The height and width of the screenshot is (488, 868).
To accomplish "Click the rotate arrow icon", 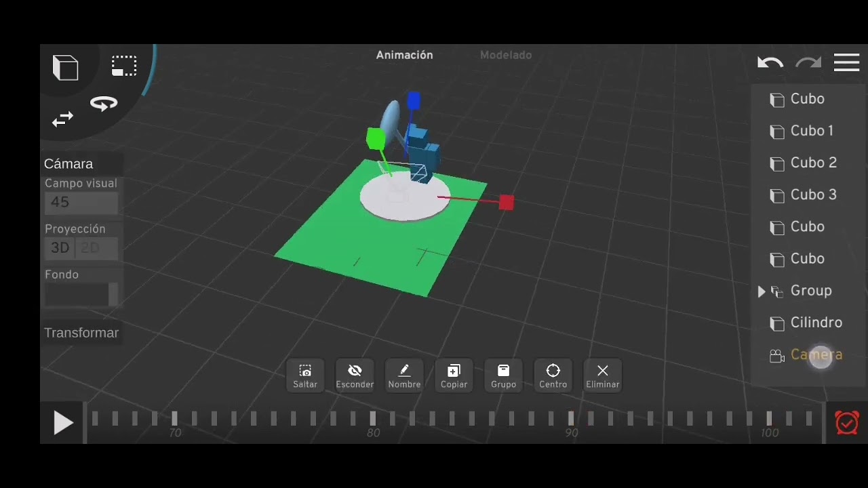I will [103, 104].
